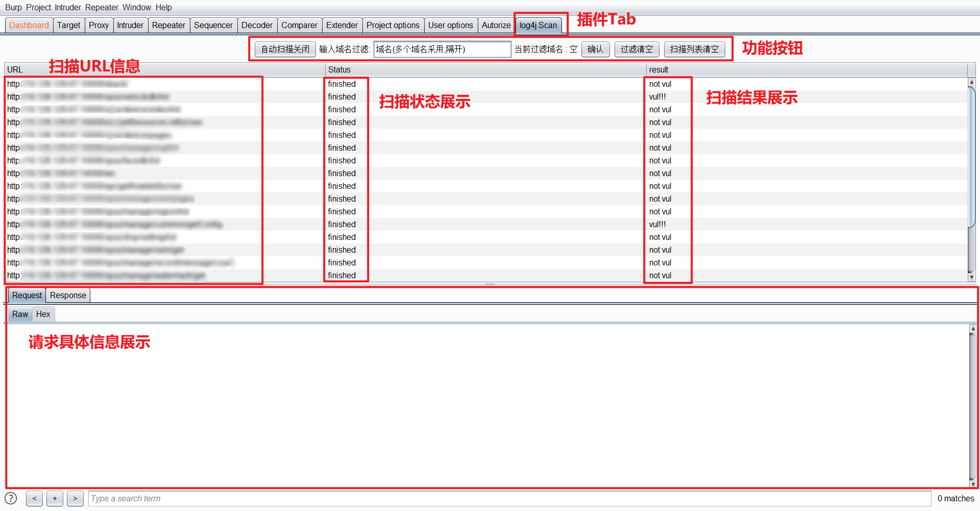This screenshot has height=511, width=980.
Task: Open the Intruder menu in the menu bar
Action: 68,7
